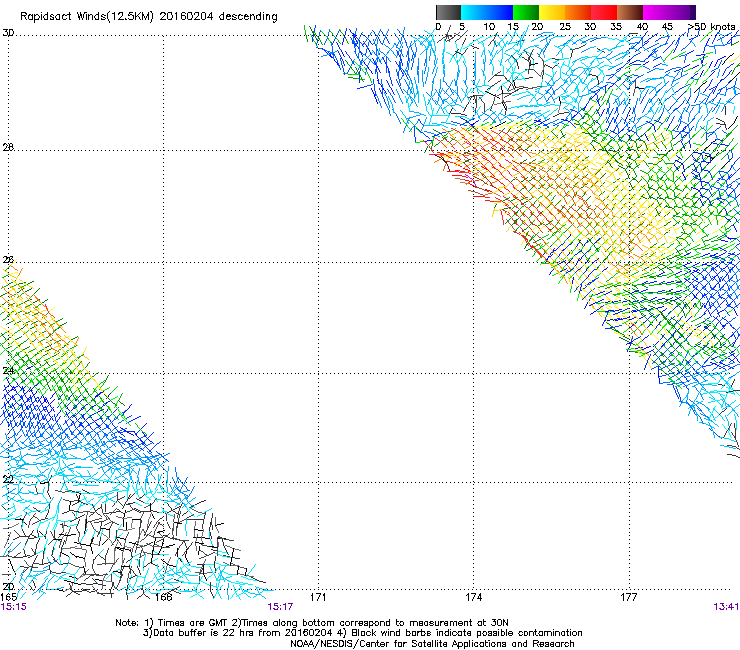This screenshot has height=650, width=740.
Task: Click the purple "13:41" time label
Action: (726, 607)
